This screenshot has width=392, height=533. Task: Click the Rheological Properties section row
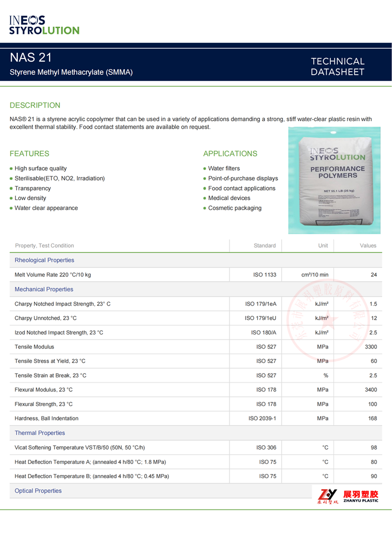[44, 260]
